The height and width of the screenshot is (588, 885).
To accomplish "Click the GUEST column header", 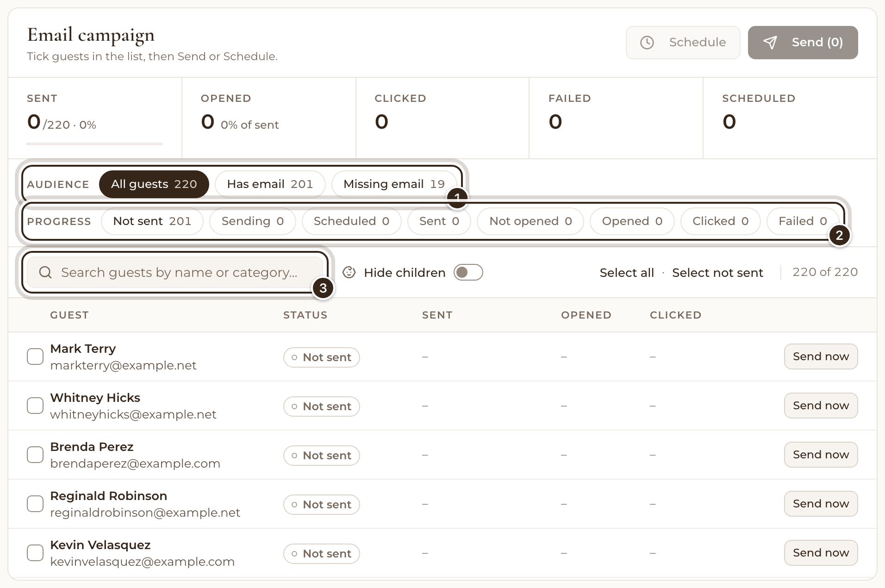I will [69, 315].
